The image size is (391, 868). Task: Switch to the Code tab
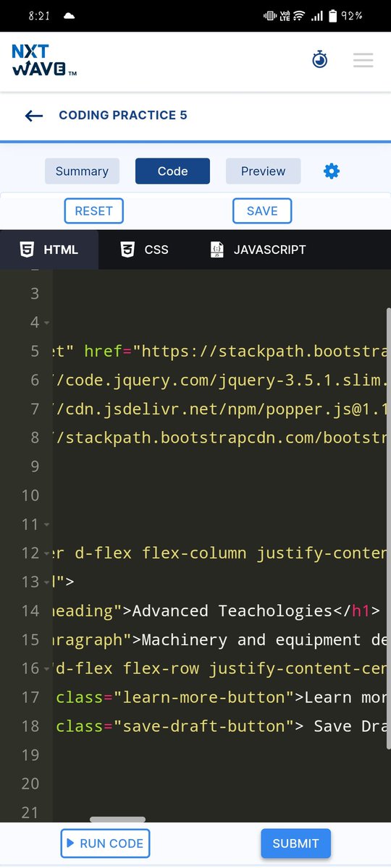click(172, 171)
